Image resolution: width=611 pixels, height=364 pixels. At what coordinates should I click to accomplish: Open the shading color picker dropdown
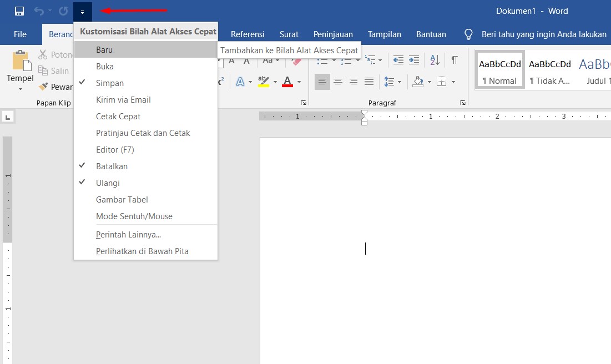(429, 82)
